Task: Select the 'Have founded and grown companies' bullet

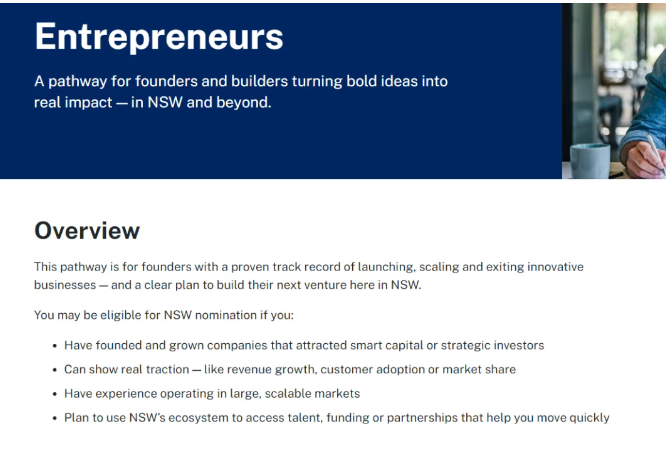Action: pyautogui.click(x=304, y=345)
